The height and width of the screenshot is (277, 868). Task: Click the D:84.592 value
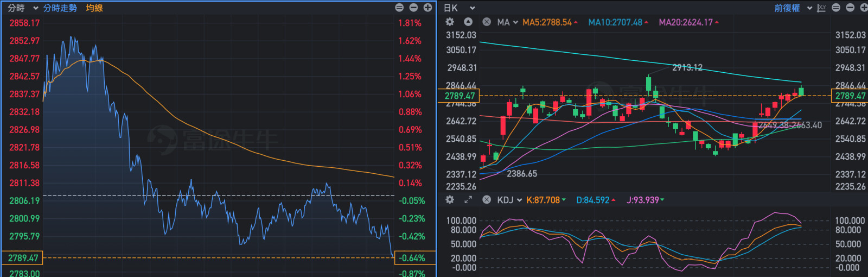593,200
